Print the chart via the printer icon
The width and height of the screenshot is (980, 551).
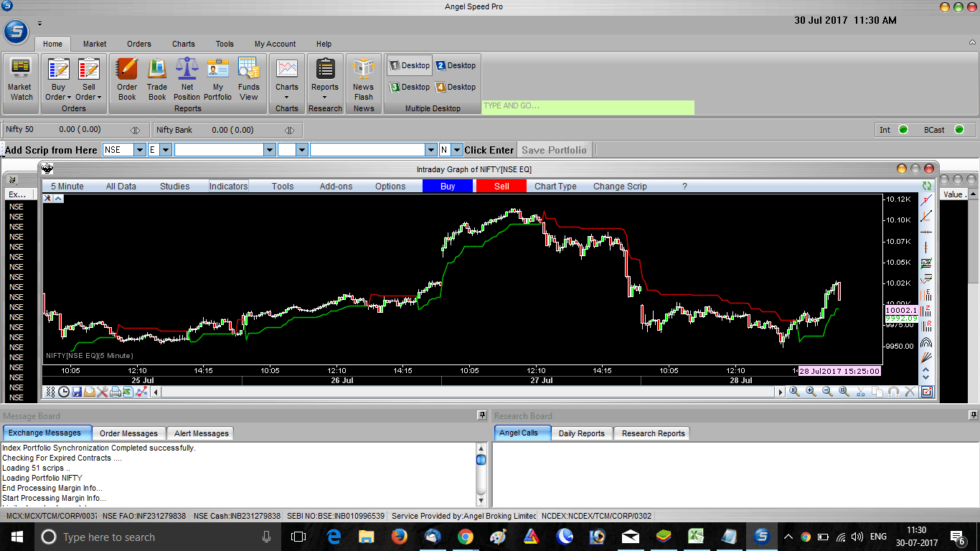[x=117, y=392]
